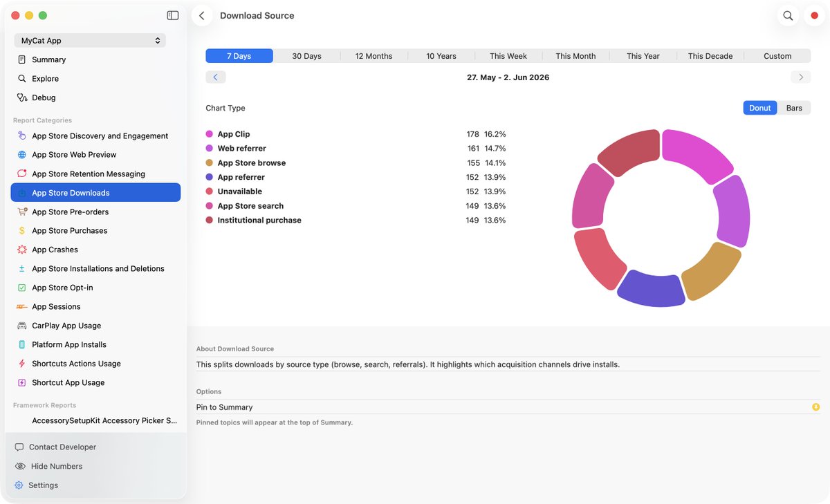Open search with the magnifier icon
This screenshot has height=504, width=830.
coord(788,15)
